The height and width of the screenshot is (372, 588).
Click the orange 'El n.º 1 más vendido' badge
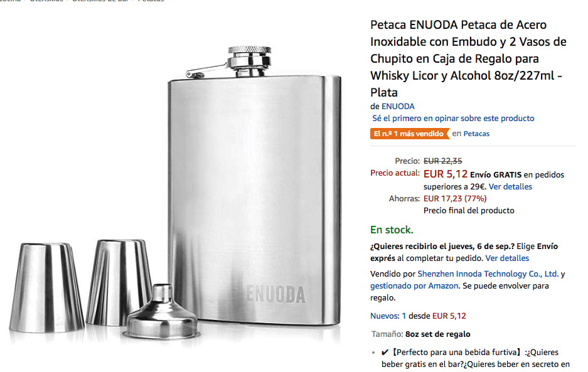410,134
